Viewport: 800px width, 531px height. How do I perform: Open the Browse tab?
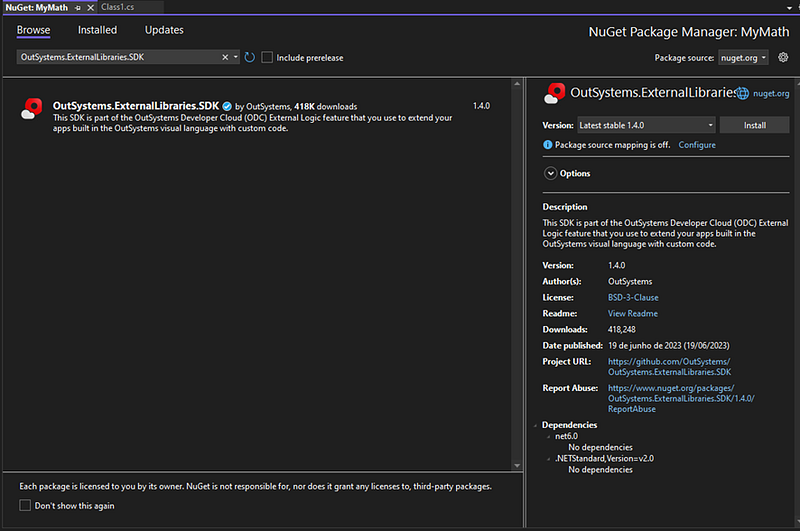pos(33,30)
